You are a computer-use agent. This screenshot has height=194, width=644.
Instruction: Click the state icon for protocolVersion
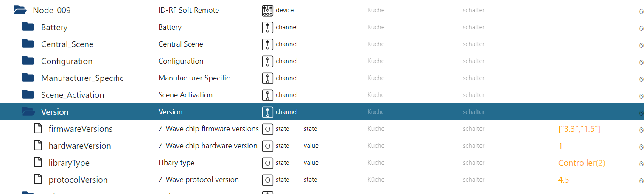(x=267, y=180)
